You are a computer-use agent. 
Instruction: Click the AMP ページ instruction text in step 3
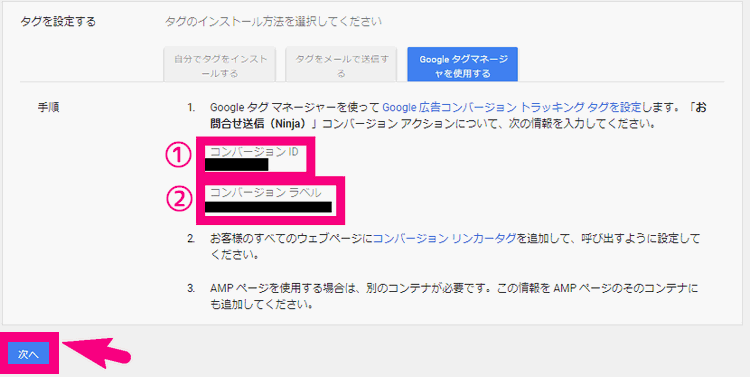454,296
